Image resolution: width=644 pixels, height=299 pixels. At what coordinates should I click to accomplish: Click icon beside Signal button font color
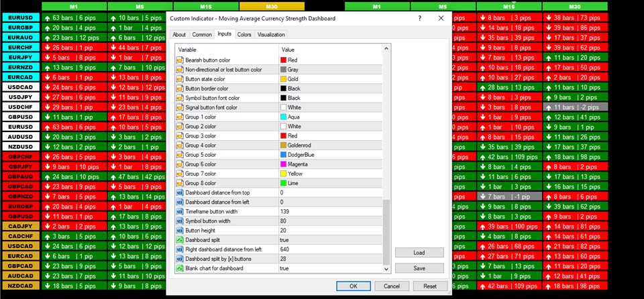coord(179,107)
